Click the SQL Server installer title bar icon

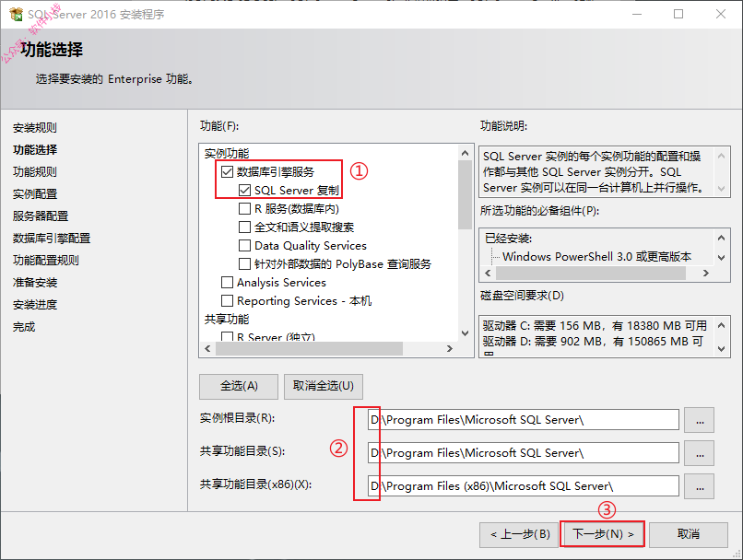pos(16,14)
